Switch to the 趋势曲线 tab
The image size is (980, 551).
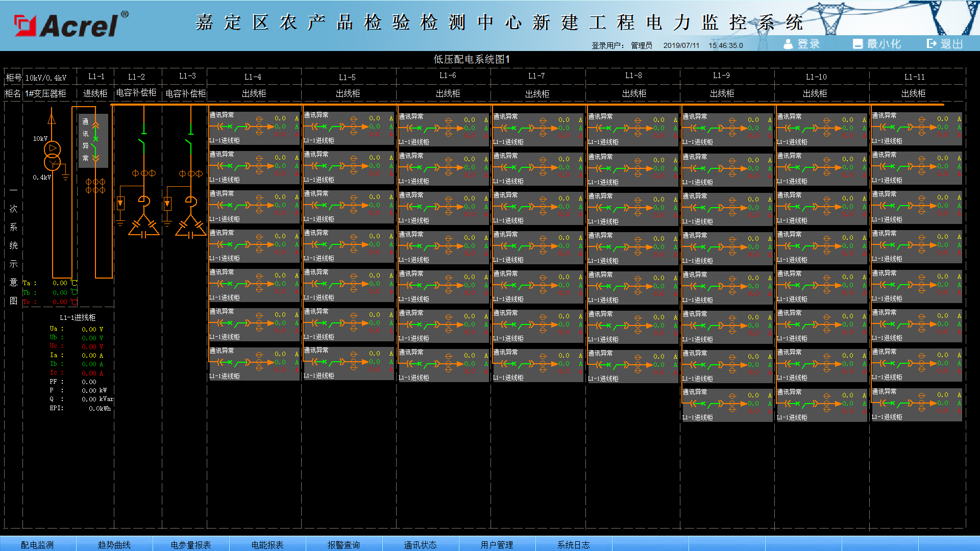point(114,544)
